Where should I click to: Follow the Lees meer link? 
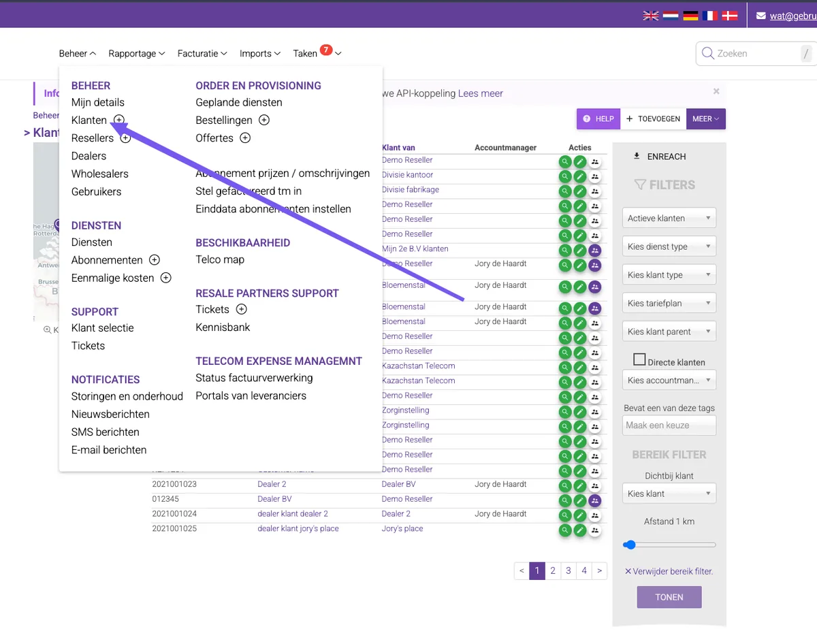481,93
